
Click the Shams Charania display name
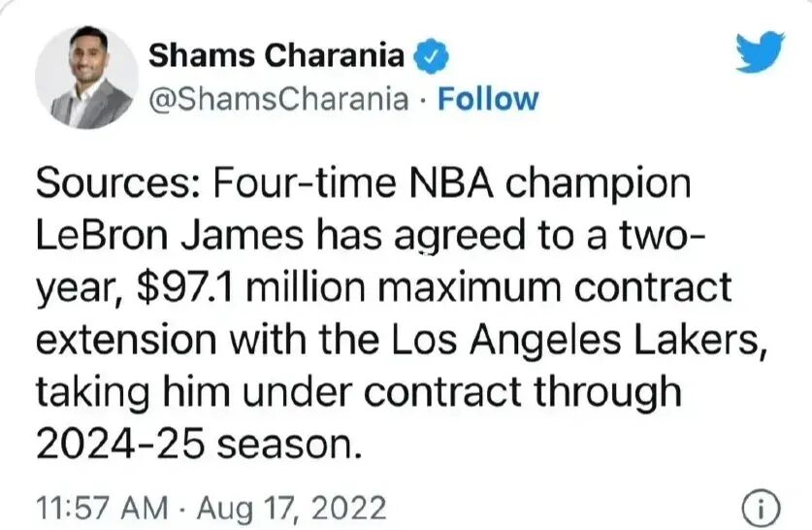[x=276, y=55]
